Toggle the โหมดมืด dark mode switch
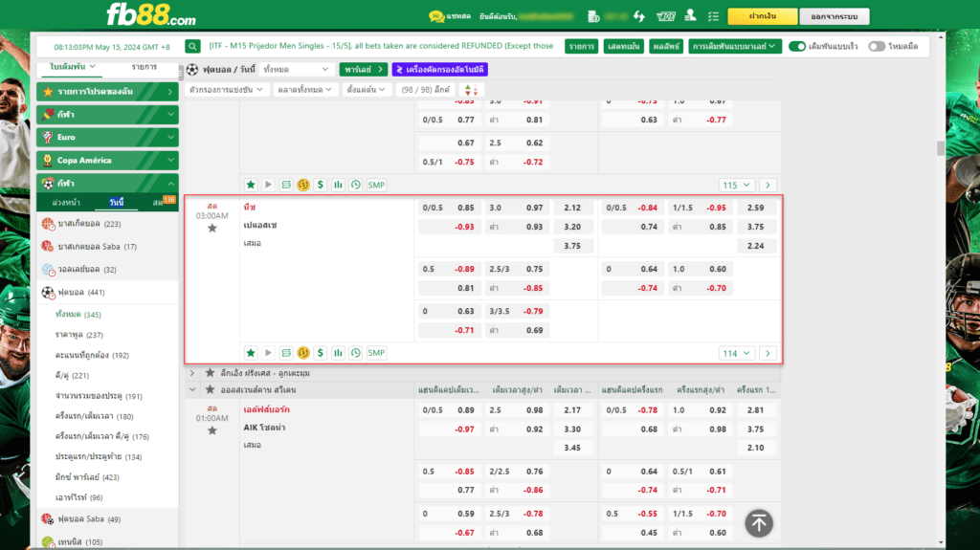This screenshot has height=550, width=980. pos(877,46)
